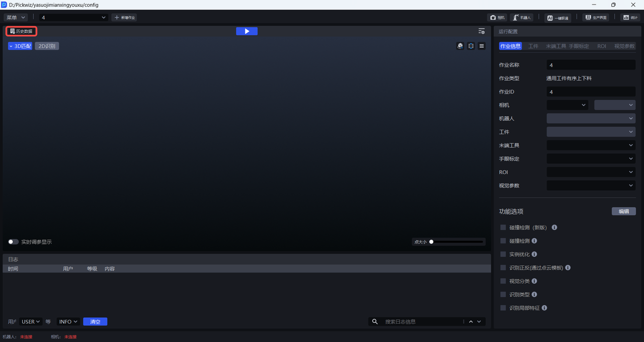Open the 菜单 menu dropdown

click(x=16, y=18)
